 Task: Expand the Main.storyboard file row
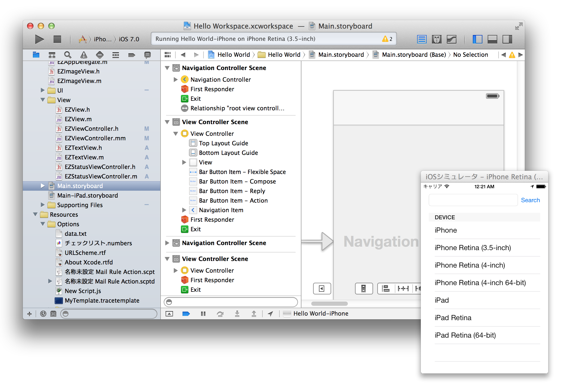[x=42, y=186]
